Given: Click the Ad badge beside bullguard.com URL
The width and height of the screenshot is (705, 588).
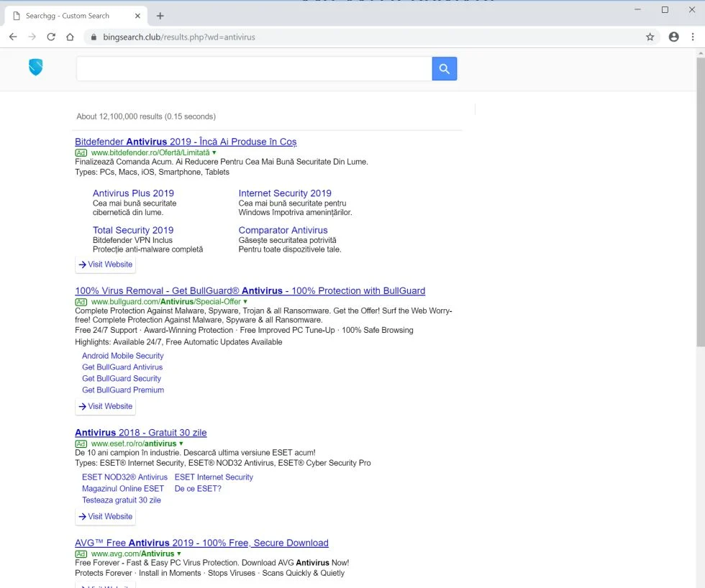Looking at the screenshot, I should [81, 302].
